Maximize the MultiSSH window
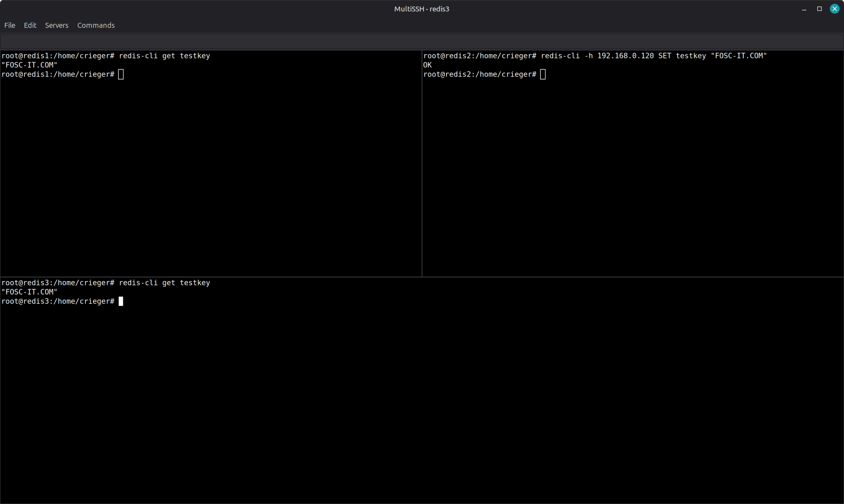844x504 pixels. coord(819,9)
